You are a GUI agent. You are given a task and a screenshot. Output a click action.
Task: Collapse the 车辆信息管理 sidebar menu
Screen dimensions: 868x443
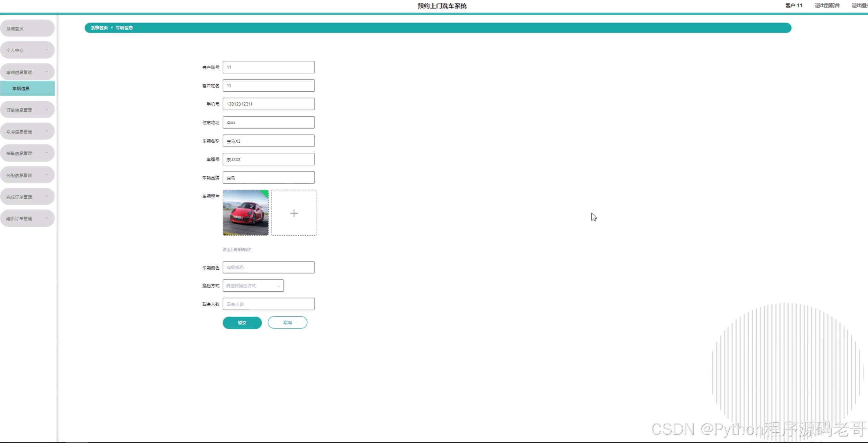tap(27, 72)
